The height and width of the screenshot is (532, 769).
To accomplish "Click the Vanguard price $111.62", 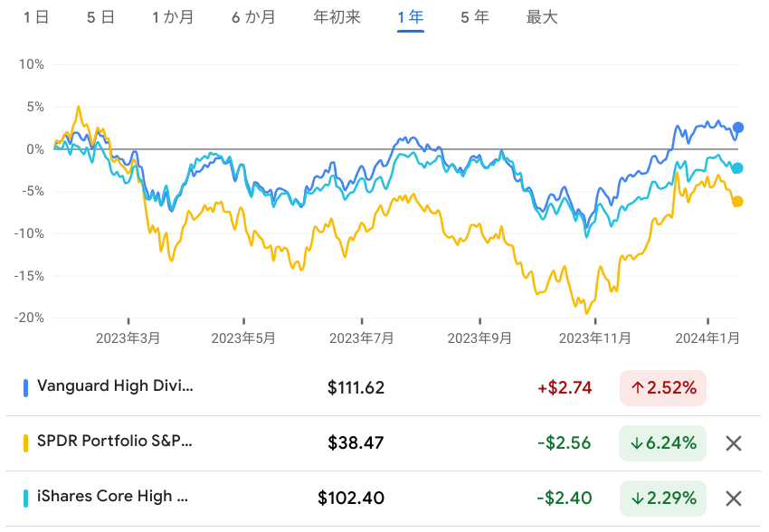I will pyautogui.click(x=356, y=388).
